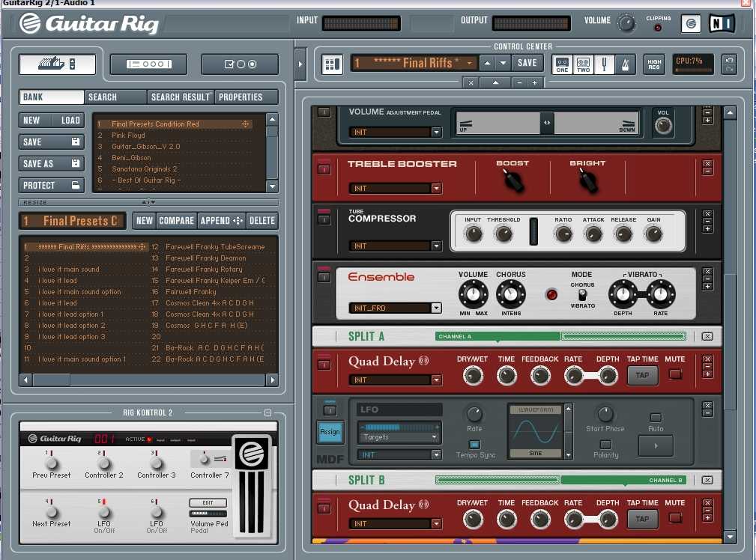Open the options view icon

click(240, 64)
